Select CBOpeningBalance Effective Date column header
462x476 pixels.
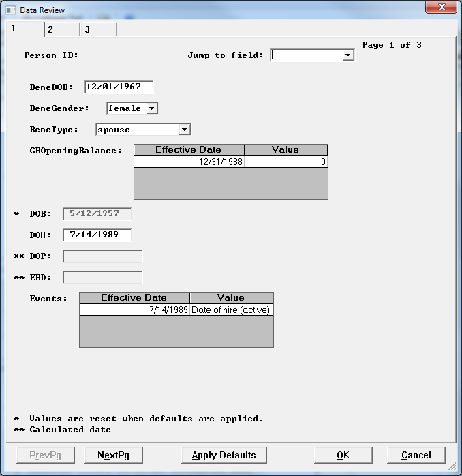pos(189,150)
